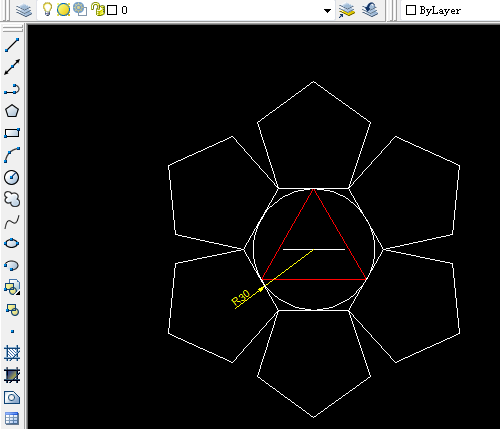
Task: Click layer 0 white color square
Action: click(112, 10)
